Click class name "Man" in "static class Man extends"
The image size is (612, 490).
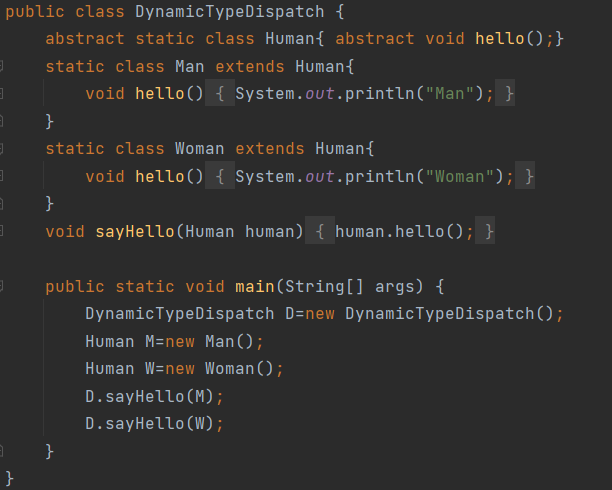(189, 66)
